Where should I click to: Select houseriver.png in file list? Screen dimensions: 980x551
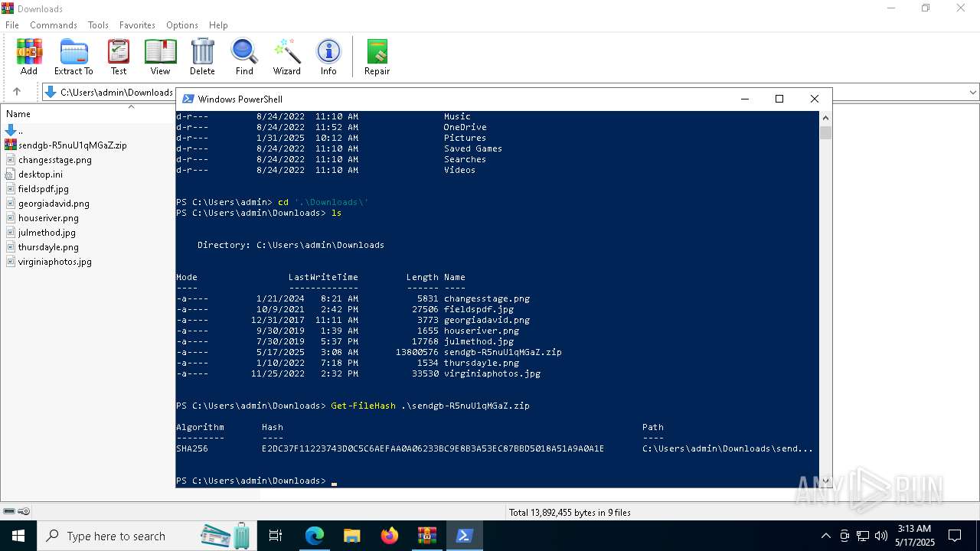pos(48,218)
